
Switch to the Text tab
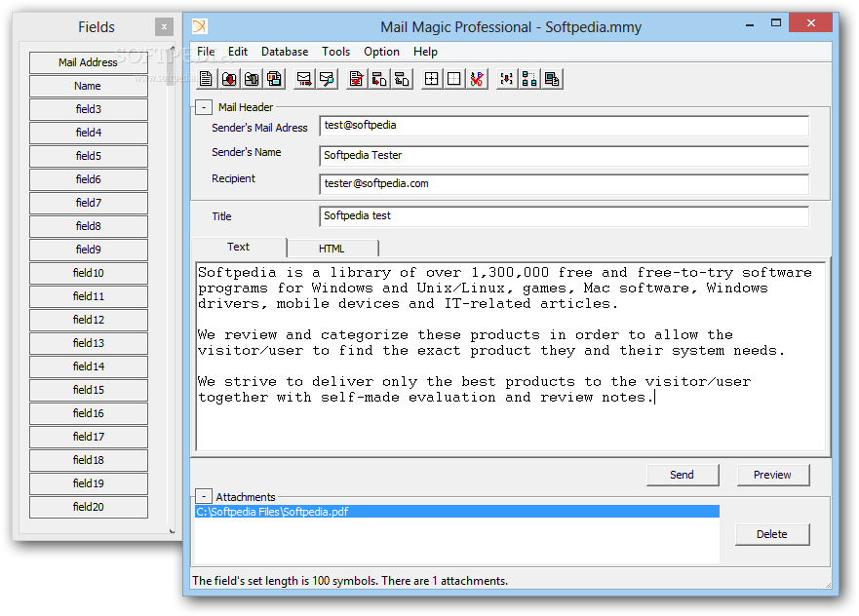click(x=238, y=247)
